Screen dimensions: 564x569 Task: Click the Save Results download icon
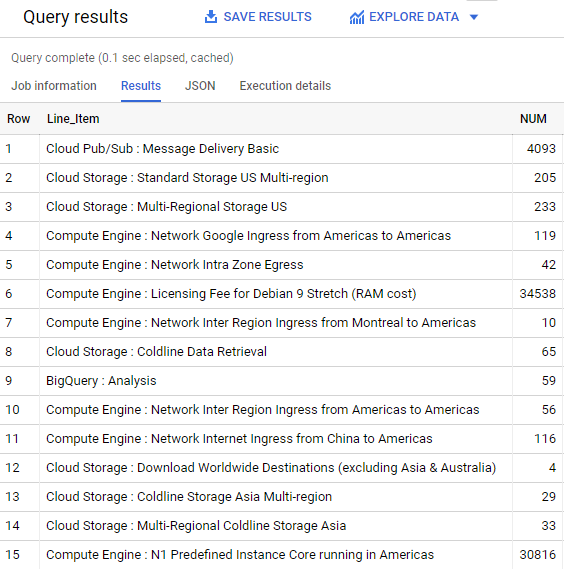point(211,17)
